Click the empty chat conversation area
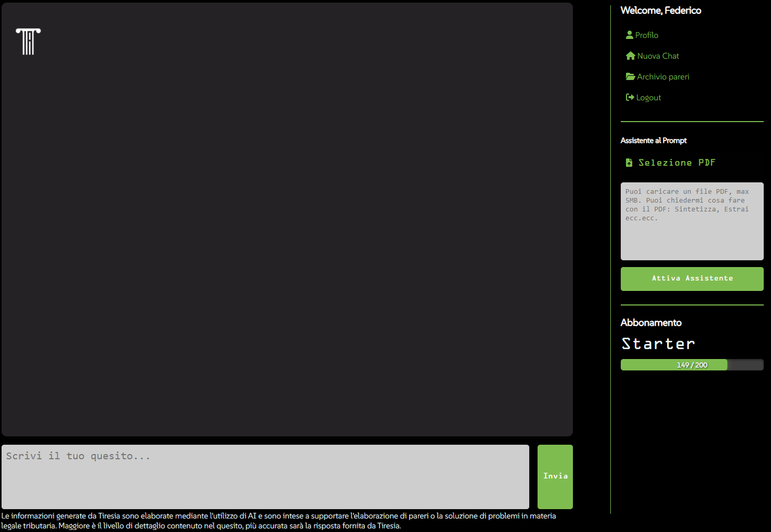Screen dimensions: 771x532 pos(287,234)
